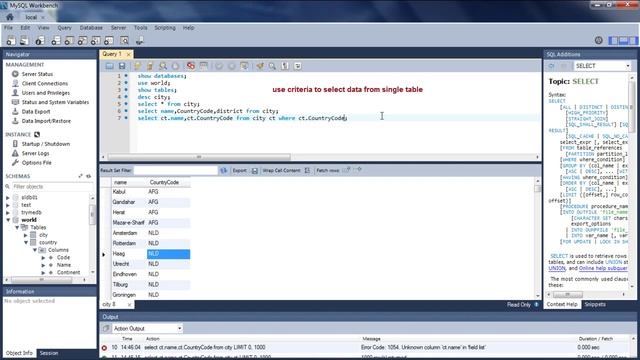Click the Server Status item

pyautogui.click(x=37, y=74)
